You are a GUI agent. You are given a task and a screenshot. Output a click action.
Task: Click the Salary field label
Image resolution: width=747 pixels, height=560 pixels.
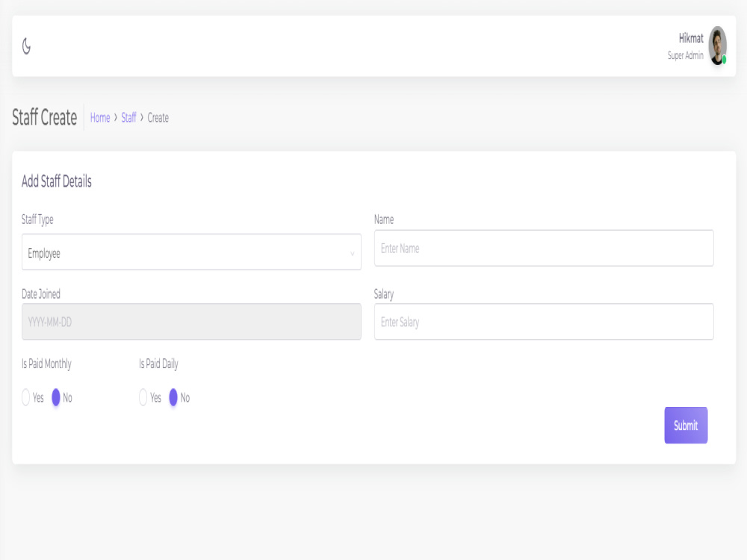383,294
